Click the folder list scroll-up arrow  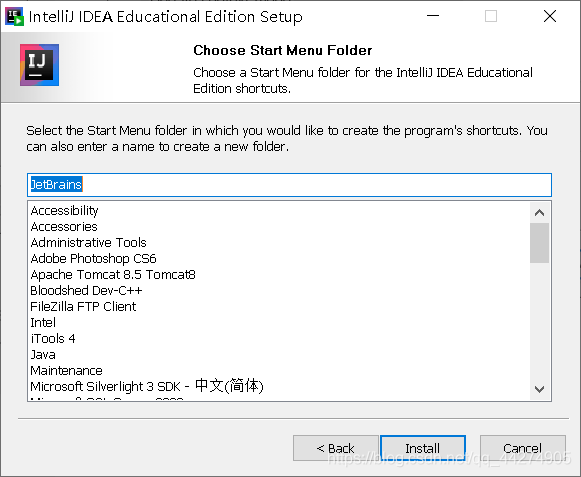pyautogui.click(x=540, y=213)
